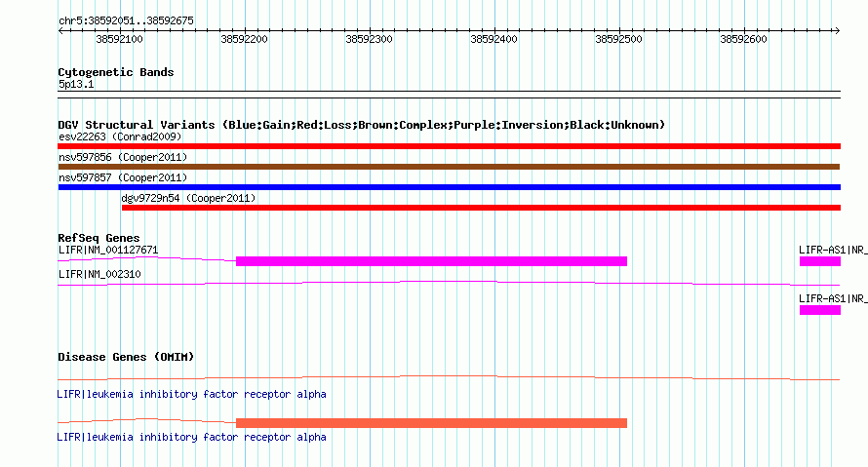This screenshot has width=868, height=467.
Task: Click the chr5:38592051..38592675 region label
Action: tap(126, 21)
